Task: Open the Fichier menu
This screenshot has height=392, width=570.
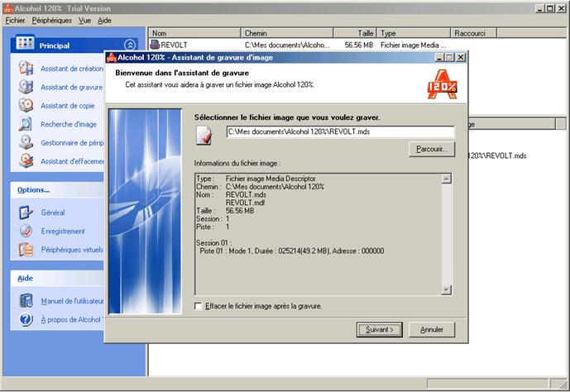Action: (15, 21)
